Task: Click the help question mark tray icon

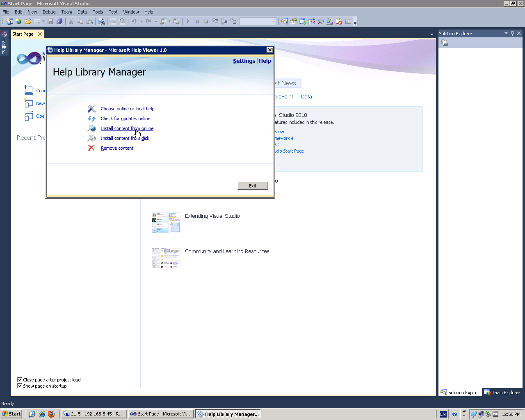Action: coord(454,414)
